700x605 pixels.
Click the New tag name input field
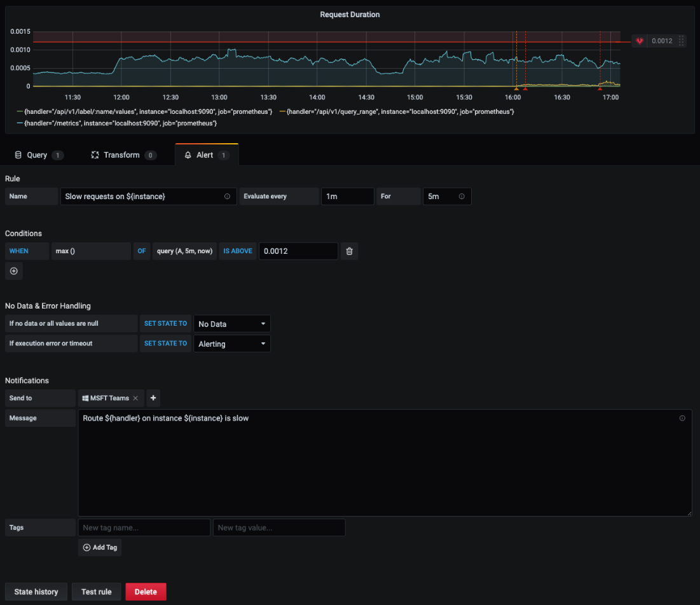coord(144,527)
